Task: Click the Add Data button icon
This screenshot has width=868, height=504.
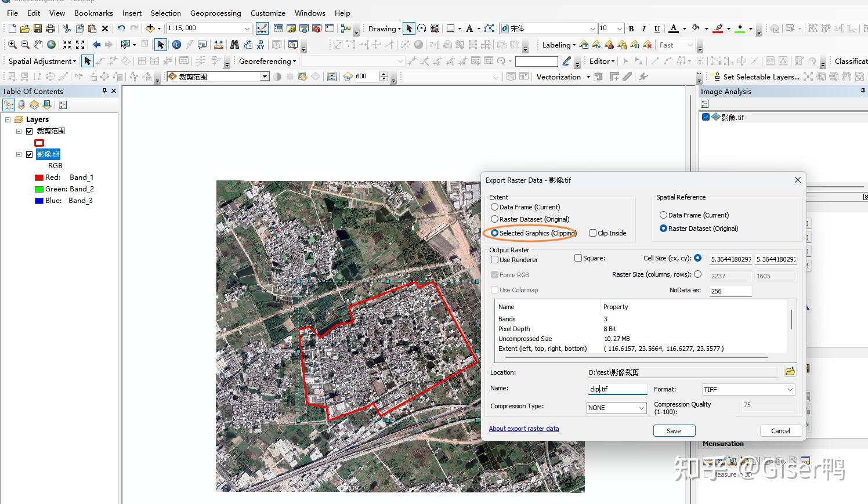Action: 150,28
